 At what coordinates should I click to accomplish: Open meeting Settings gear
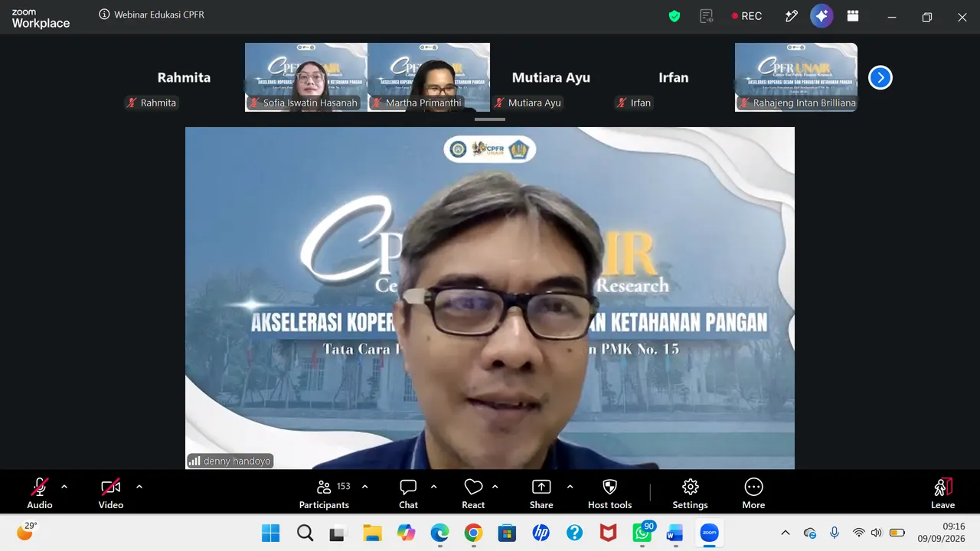[x=690, y=493]
